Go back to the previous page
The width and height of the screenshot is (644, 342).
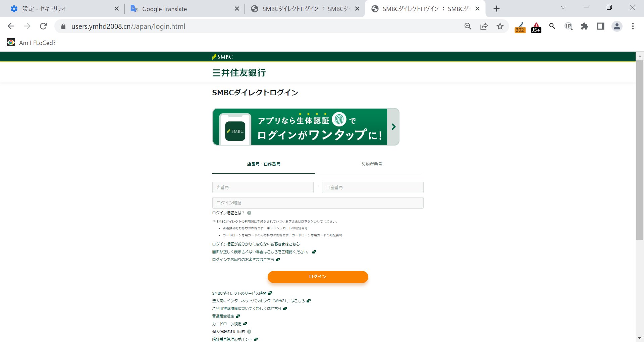point(11,26)
